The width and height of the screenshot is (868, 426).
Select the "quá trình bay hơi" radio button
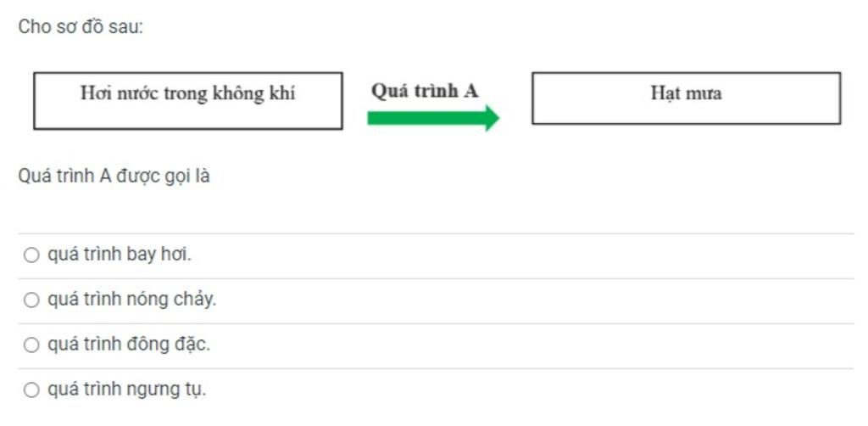pyautogui.click(x=31, y=255)
